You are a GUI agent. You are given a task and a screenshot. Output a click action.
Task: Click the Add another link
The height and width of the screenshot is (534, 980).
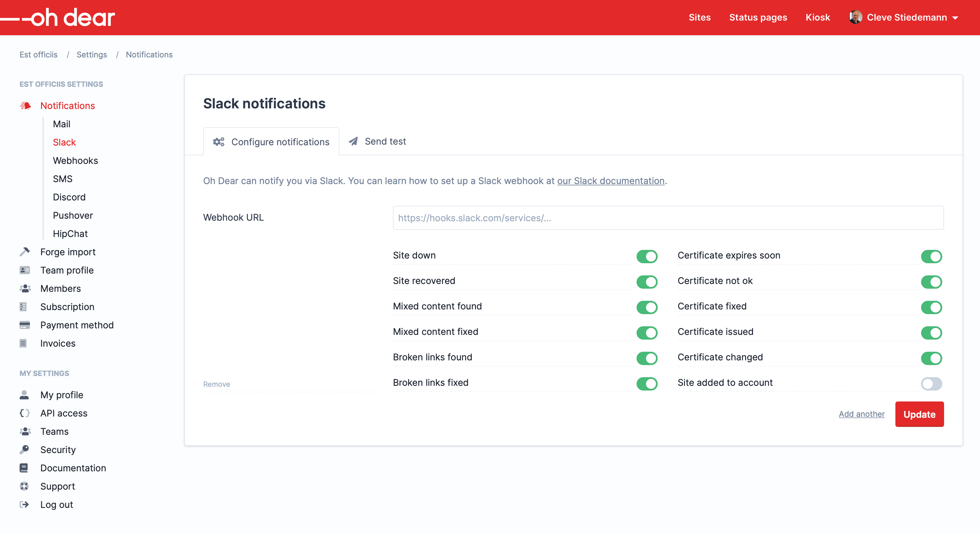point(861,414)
